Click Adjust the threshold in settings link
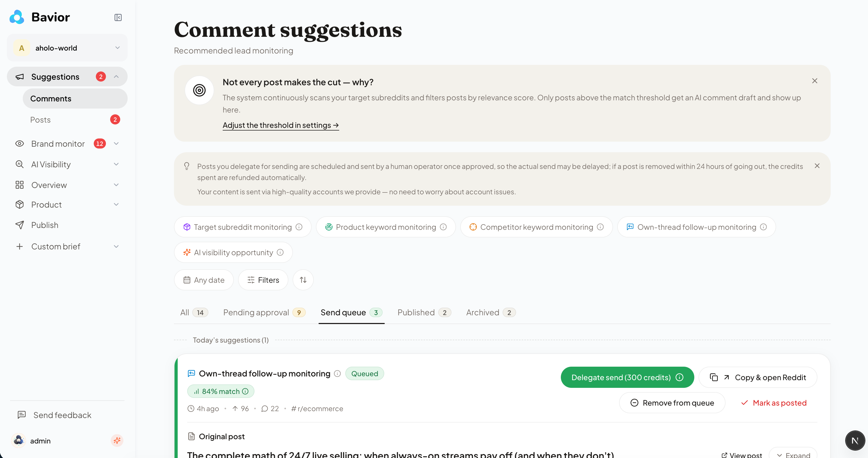This screenshot has width=868, height=458. point(281,125)
